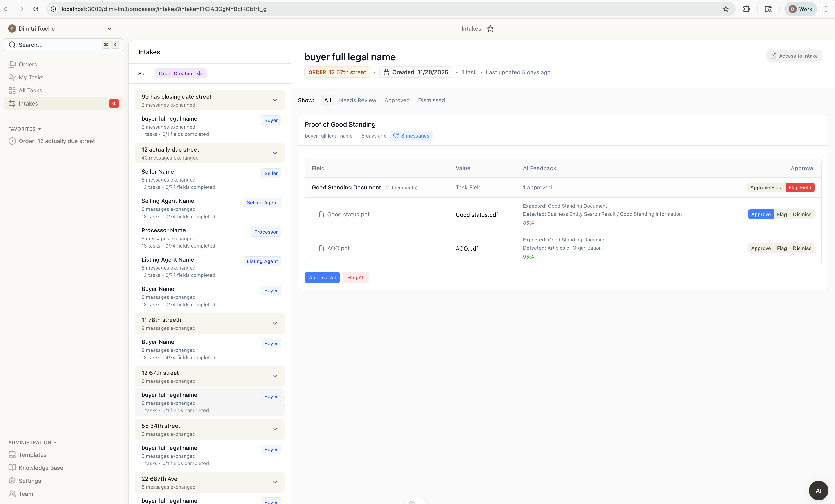Open the Templates icon in Administration
Viewport: 835px width, 504px height.
pyautogui.click(x=12, y=455)
